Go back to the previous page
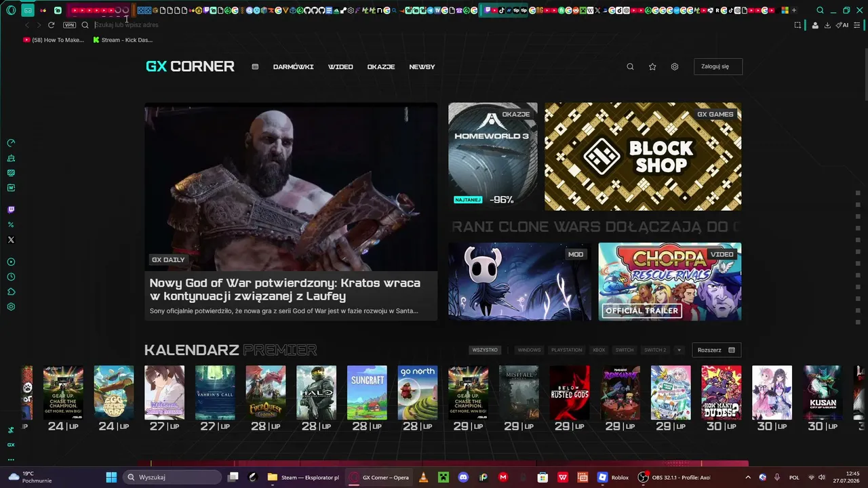 [27, 25]
